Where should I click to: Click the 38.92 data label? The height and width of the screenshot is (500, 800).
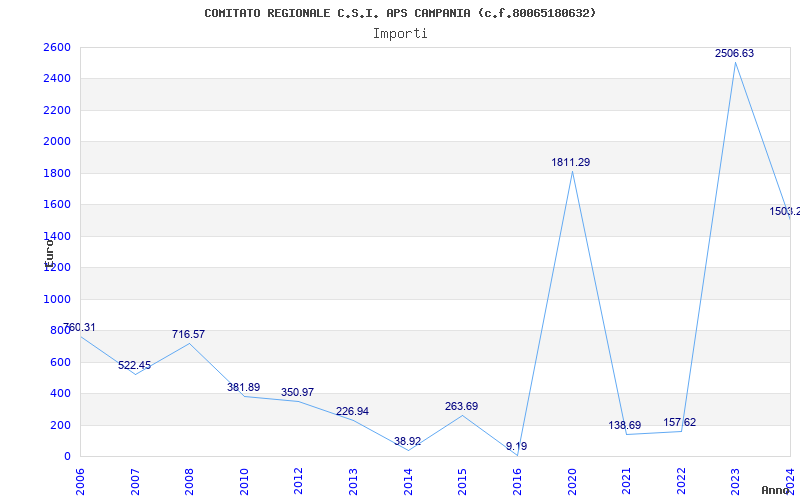point(407,441)
